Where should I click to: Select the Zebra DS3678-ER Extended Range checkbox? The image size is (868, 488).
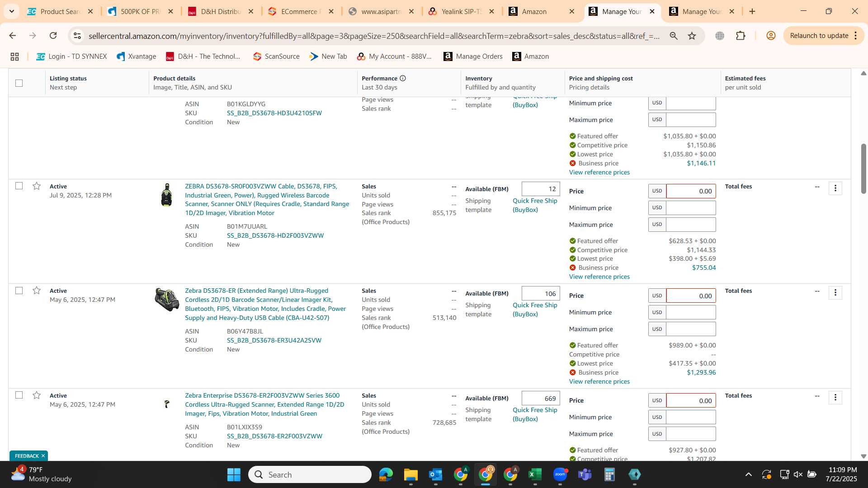19,291
